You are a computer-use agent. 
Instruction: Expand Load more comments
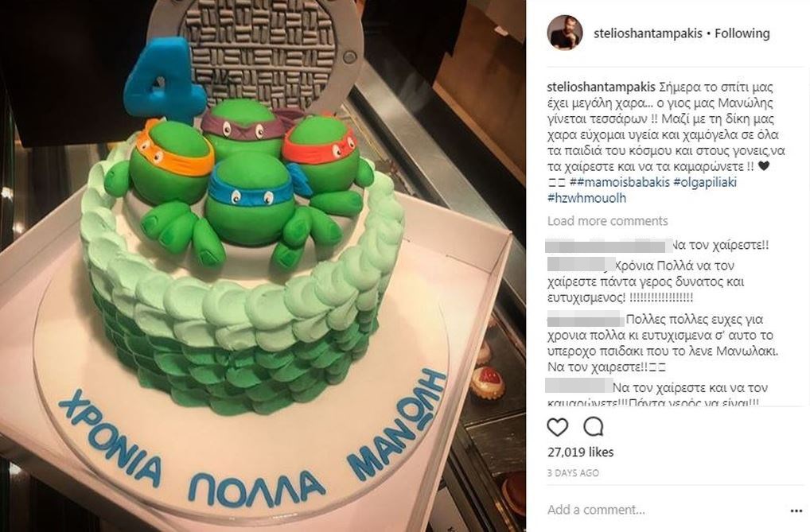point(608,221)
